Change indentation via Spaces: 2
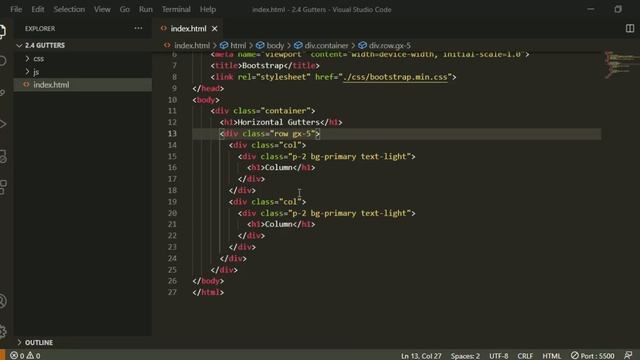640x360 pixels. [x=465, y=356]
